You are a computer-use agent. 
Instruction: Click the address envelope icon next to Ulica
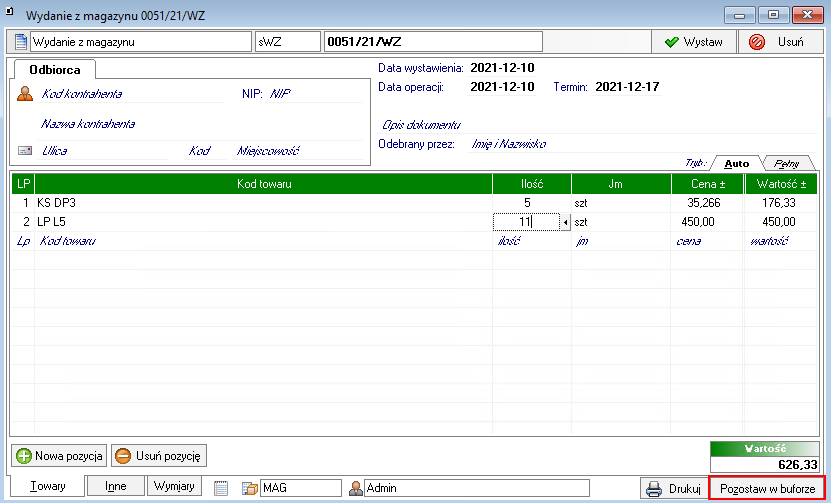click(25, 151)
